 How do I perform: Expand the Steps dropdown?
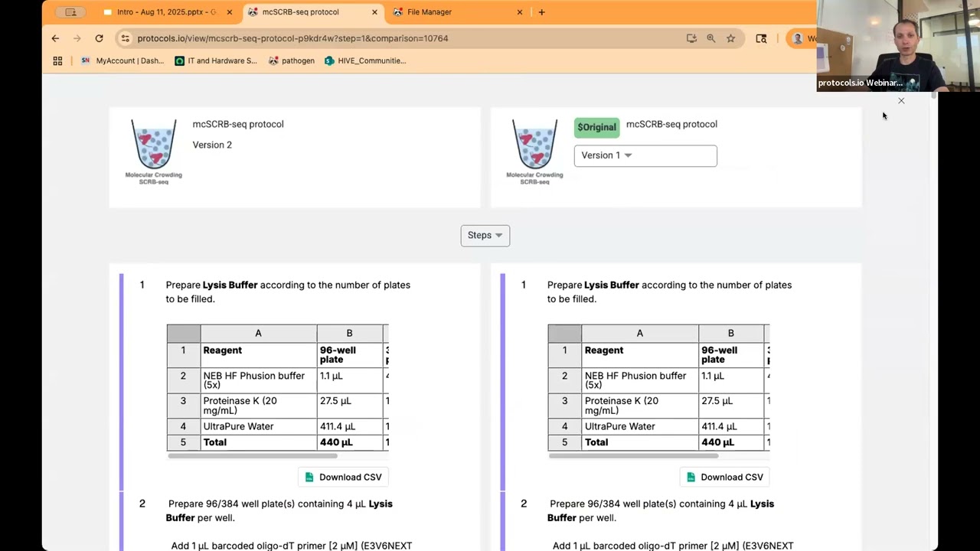(485, 235)
